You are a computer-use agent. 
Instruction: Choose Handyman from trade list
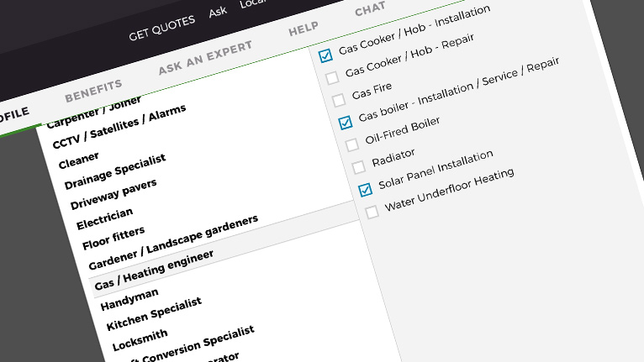[x=129, y=299]
